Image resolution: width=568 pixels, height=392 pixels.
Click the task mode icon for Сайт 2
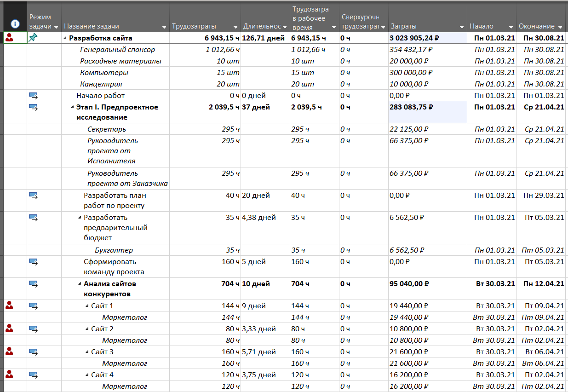coord(33,329)
